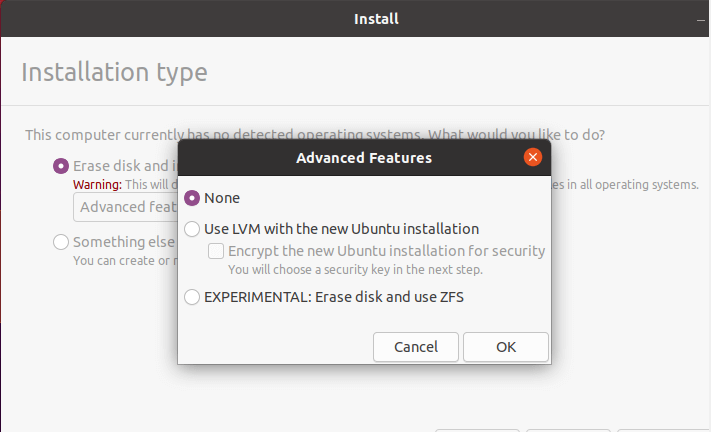Click the Installation type heading

[114, 73]
